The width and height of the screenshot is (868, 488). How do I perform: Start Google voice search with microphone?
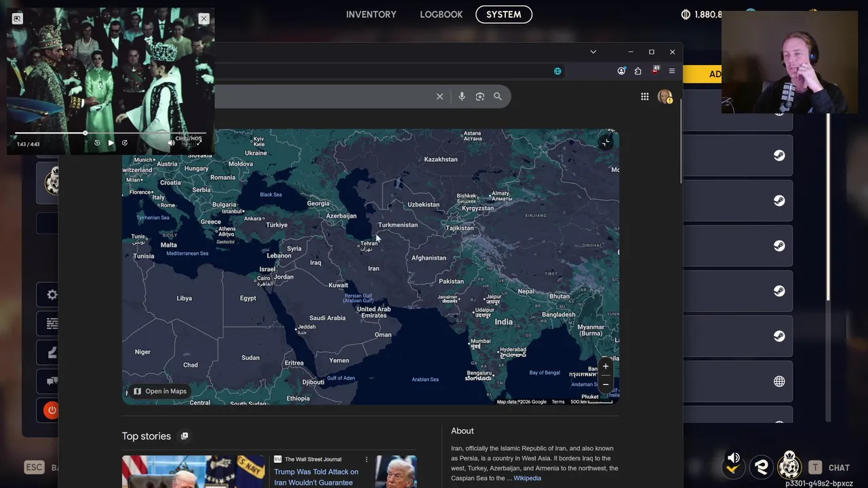pos(462,97)
